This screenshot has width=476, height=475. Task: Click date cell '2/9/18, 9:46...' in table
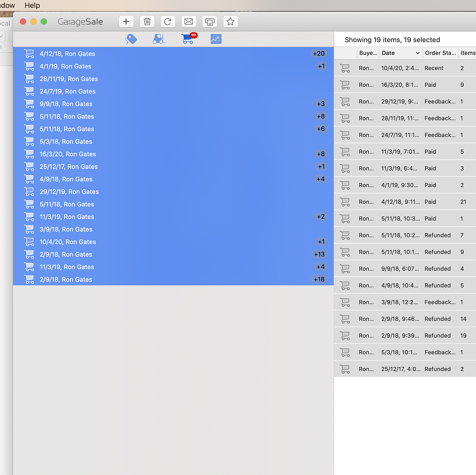400,319
